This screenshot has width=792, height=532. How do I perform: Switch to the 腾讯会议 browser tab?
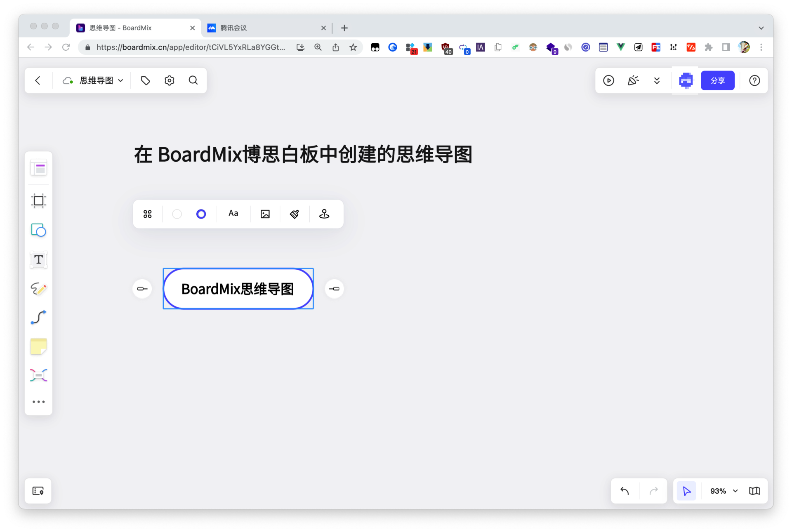[x=267, y=28]
